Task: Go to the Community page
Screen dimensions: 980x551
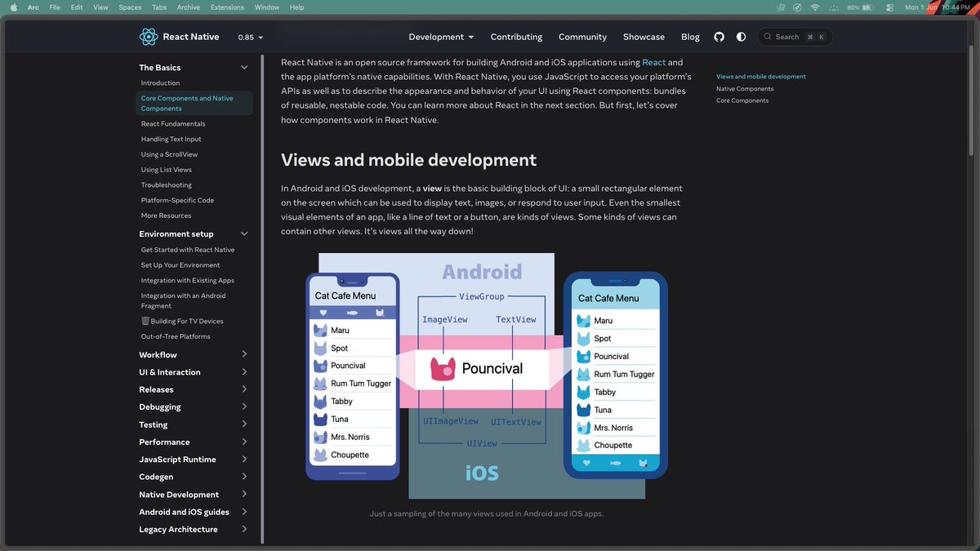Action: tap(582, 37)
